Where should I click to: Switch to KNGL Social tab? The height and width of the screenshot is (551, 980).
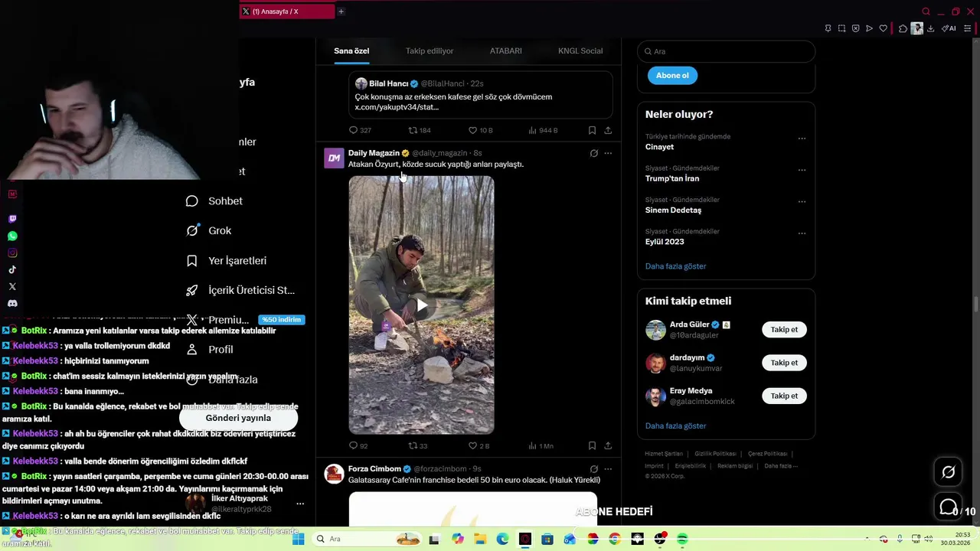(580, 51)
